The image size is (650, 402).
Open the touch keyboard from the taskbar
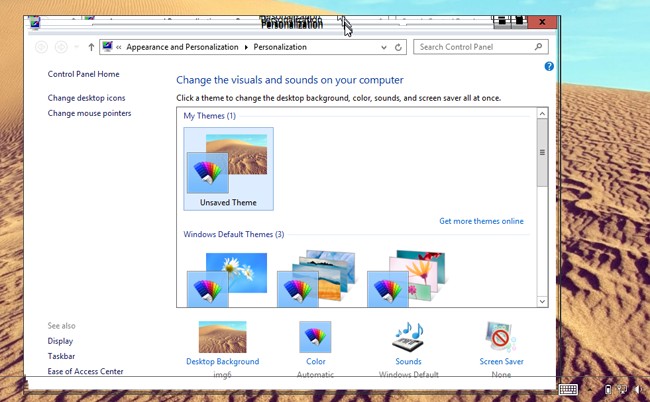point(568,390)
